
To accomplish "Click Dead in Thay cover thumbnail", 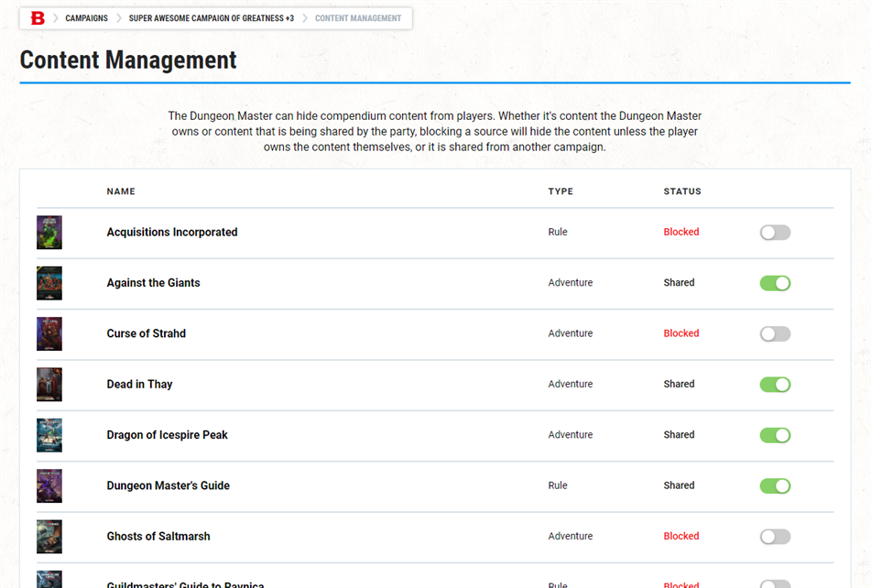I will (x=49, y=385).
